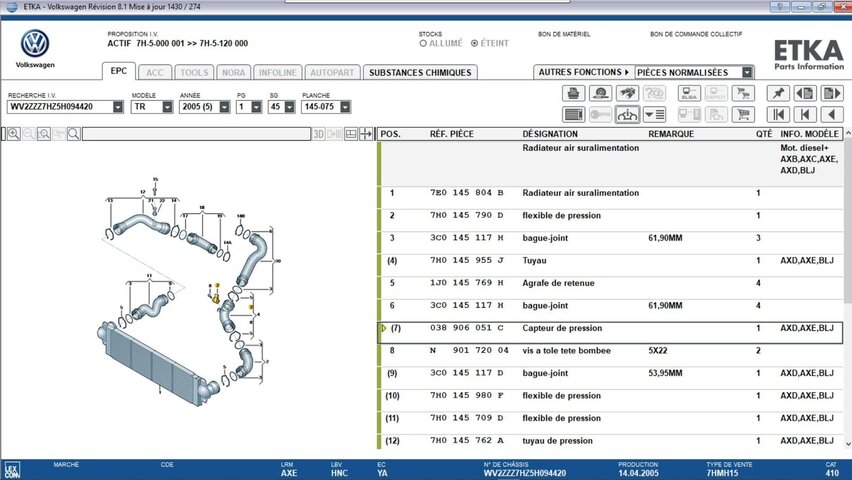
Task: Click the LEXCON logo in status bar
Action: pyautogui.click(x=11, y=470)
